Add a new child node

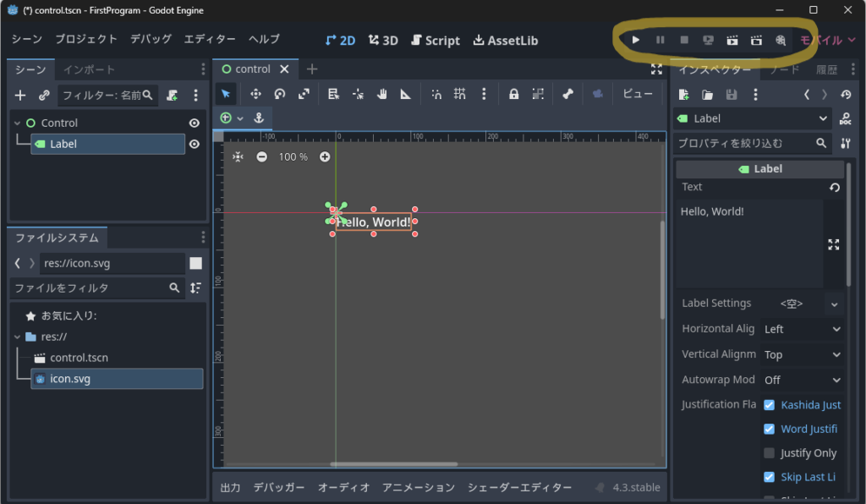click(20, 95)
